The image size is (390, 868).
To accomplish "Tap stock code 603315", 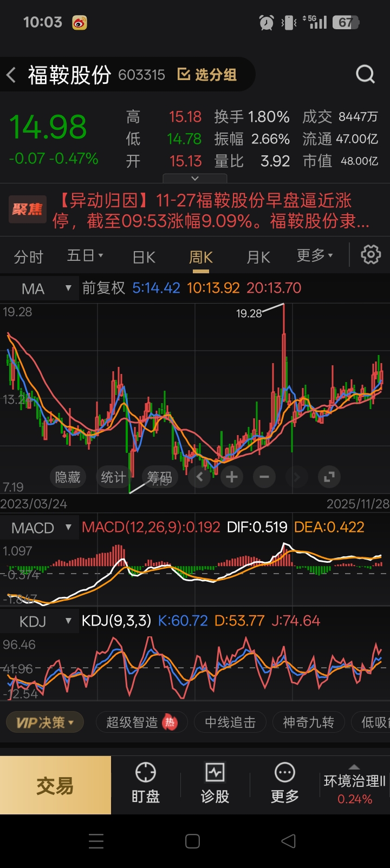I will pyautogui.click(x=141, y=75).
